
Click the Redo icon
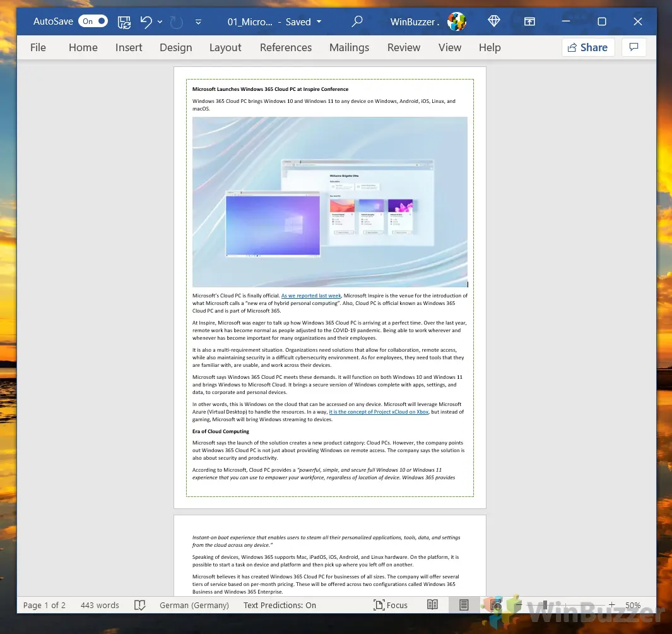[x=176, y=21]
